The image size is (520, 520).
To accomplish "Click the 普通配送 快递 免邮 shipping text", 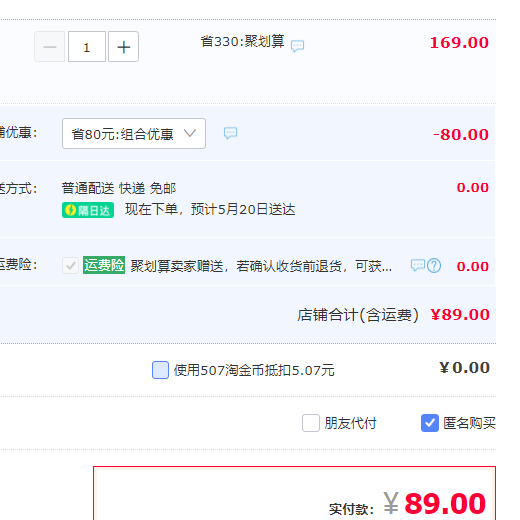I will pyautogui.click(x=119, y=188).
